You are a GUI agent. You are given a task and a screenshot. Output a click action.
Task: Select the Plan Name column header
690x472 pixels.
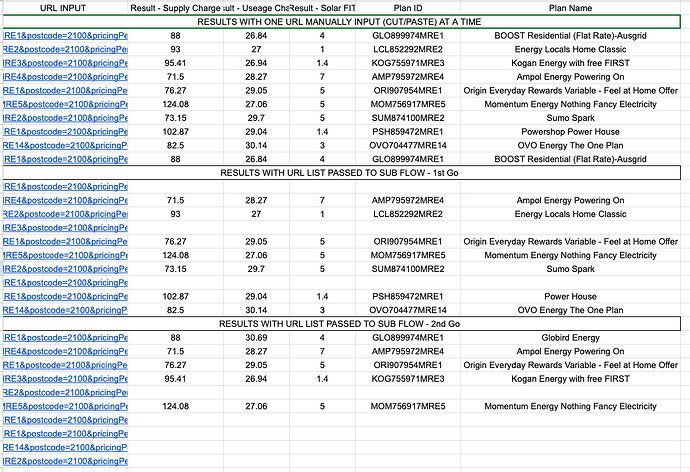tap(570, 8)
